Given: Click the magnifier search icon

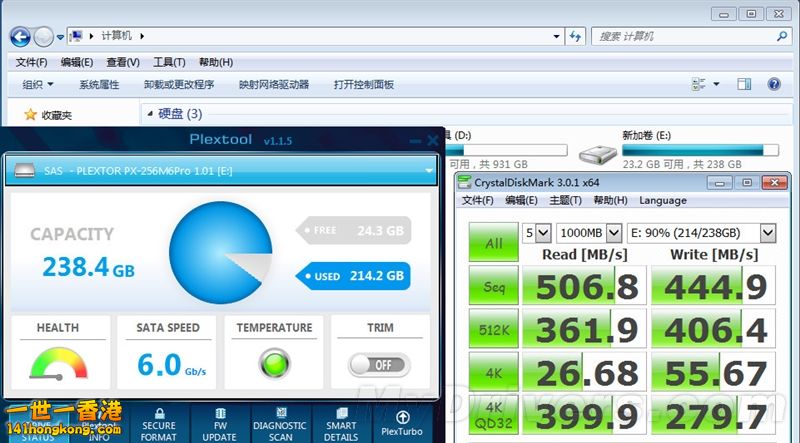Looking at the screenshot, I should (x=782, y=36).
